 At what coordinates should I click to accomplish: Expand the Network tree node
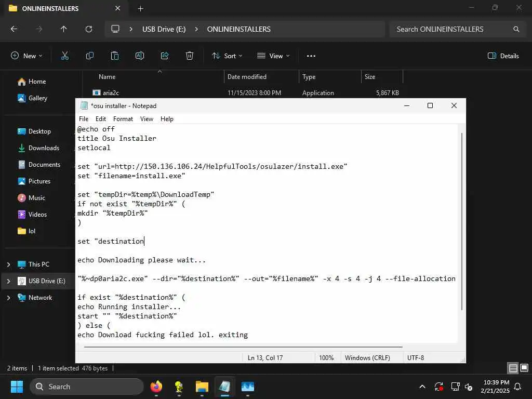pos(9,298)
